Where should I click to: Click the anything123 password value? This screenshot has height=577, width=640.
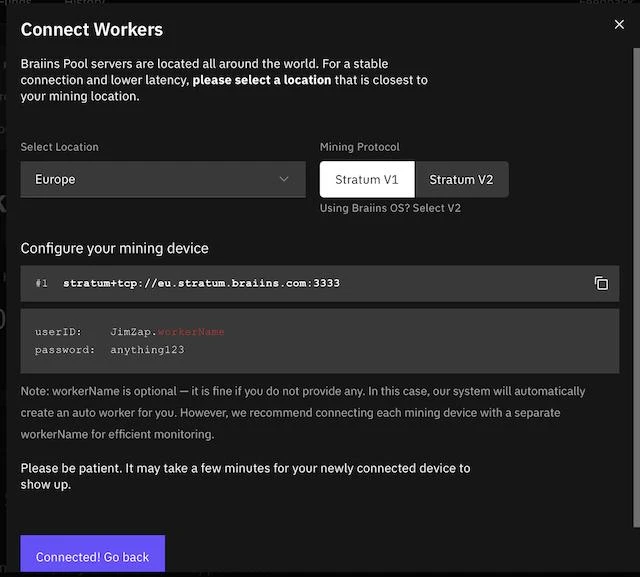[x=147, y=350]
